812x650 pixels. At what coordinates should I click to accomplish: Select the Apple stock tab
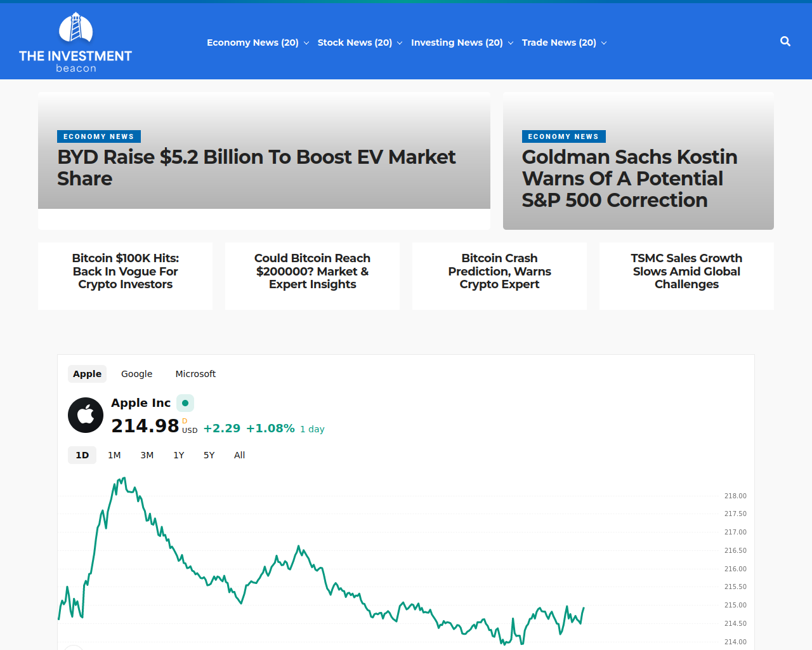pyautogui.click(x=87, y=374)
